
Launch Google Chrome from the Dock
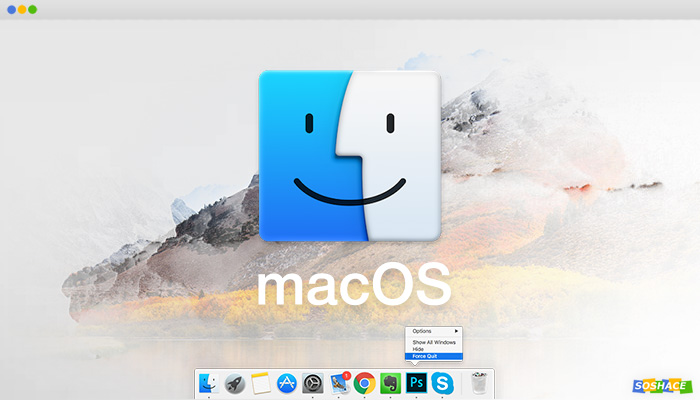[x=364, y=383]
